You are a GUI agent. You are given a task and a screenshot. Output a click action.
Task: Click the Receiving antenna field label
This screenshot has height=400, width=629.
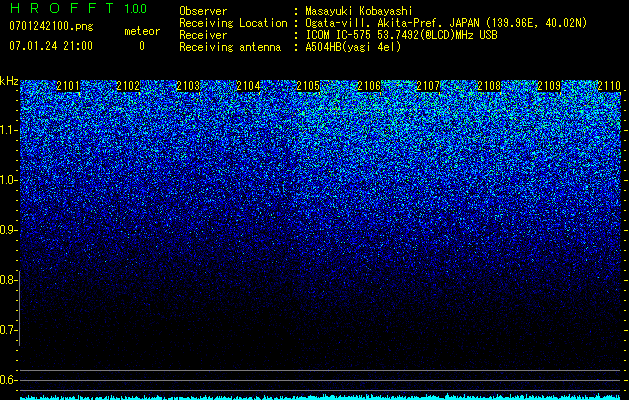230,47
